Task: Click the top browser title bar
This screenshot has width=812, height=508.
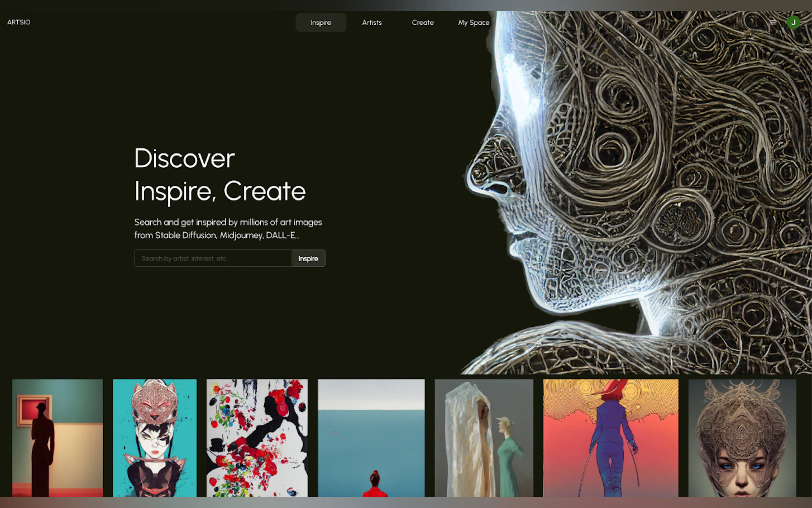Action: [x=406, y=5]
